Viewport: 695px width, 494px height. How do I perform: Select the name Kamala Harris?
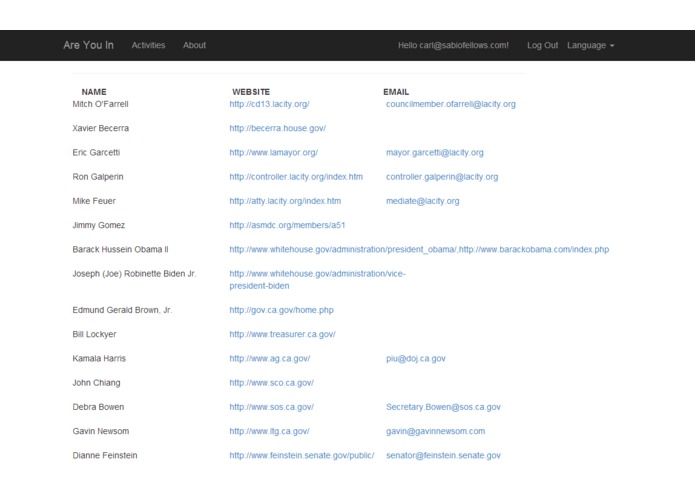pos(99,358)
